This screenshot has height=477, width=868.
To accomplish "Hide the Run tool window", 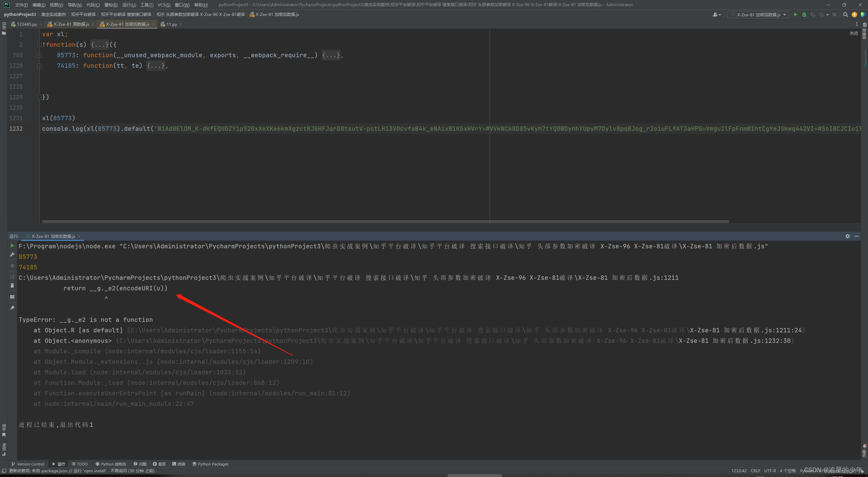I will (x=856, y=236).
